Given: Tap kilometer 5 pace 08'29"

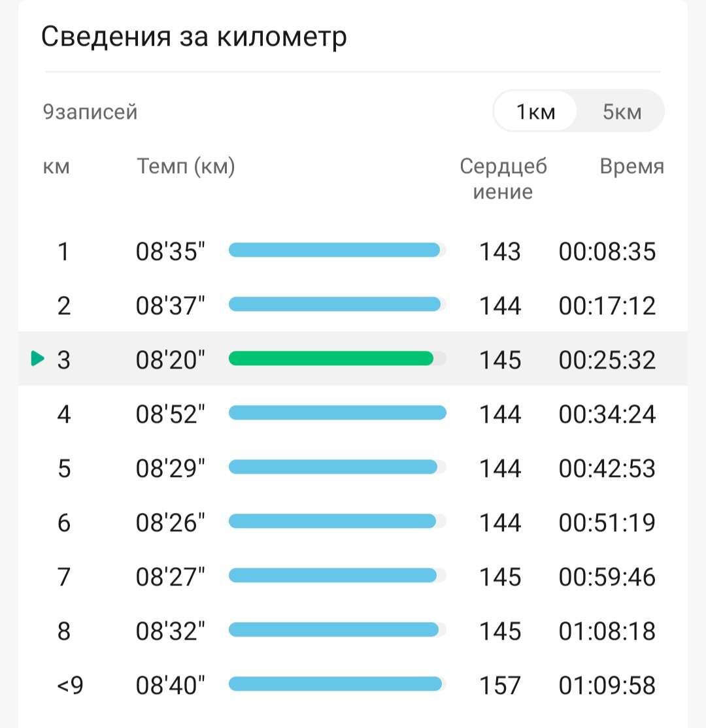Looking at the screenshot, I should tap(170, 468).
